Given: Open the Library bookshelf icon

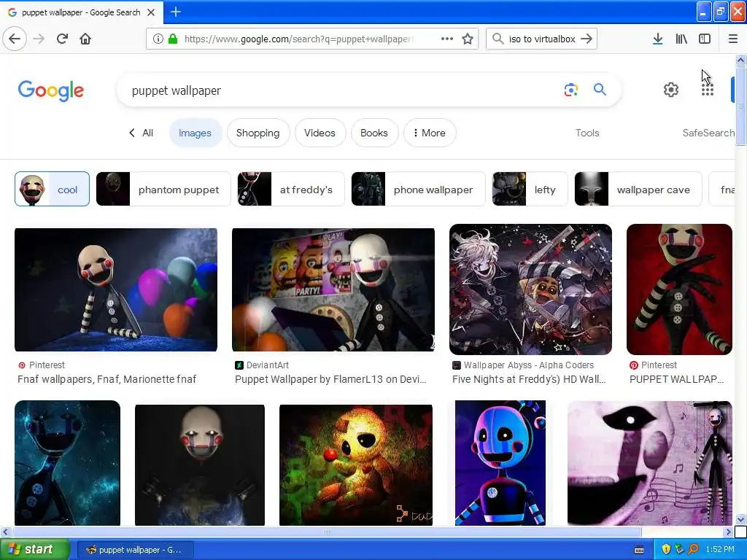Looking at the screenshot, I should coord(681,39).
